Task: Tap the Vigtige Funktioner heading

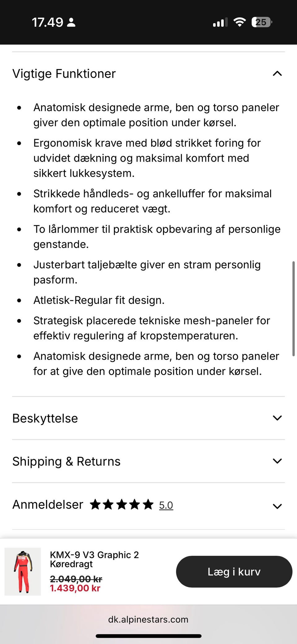Action: (64, 74)
